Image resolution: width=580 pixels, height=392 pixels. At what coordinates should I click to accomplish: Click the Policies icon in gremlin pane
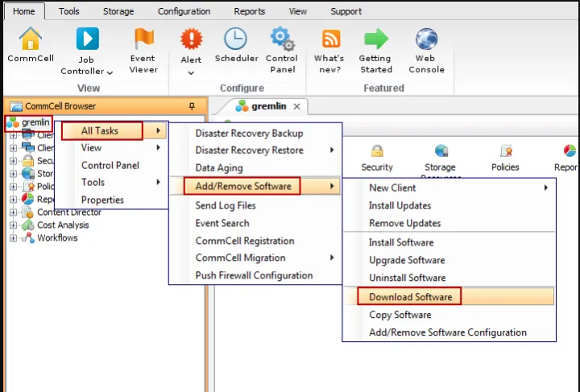click(x=506, y=151)
